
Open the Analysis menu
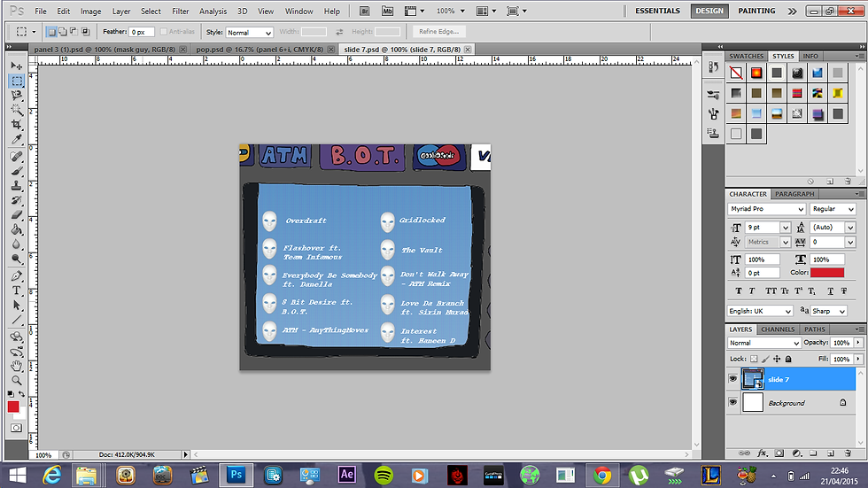[213, 11]
